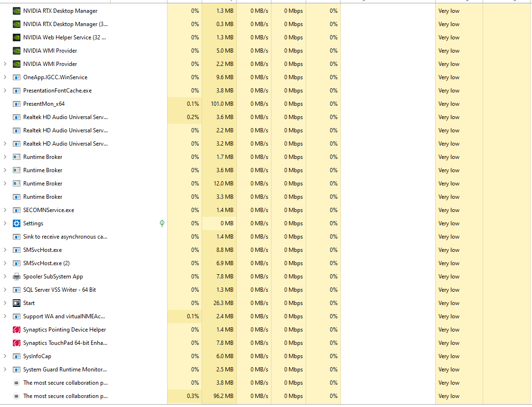This screenshot has height=407, width=532.
Task: Click the SysInfoCap process icon
Action: coord(17,356)
